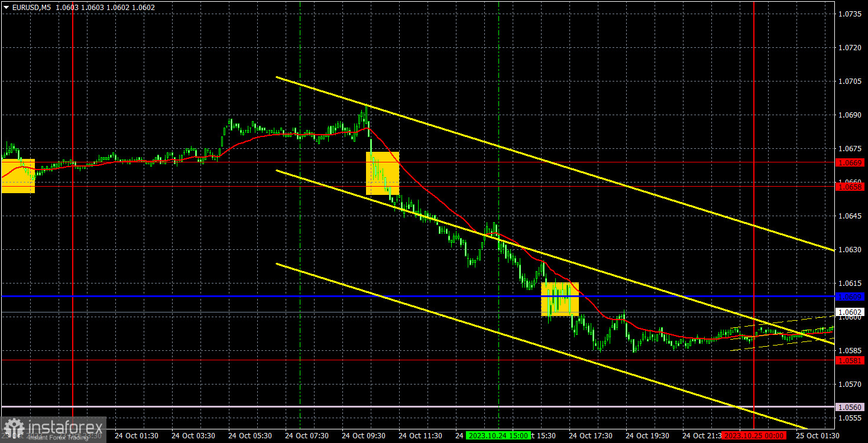This screenshot has width=868, height=443.
Task: Click the red 1.0658 price level label
Action: pos(850,187)
